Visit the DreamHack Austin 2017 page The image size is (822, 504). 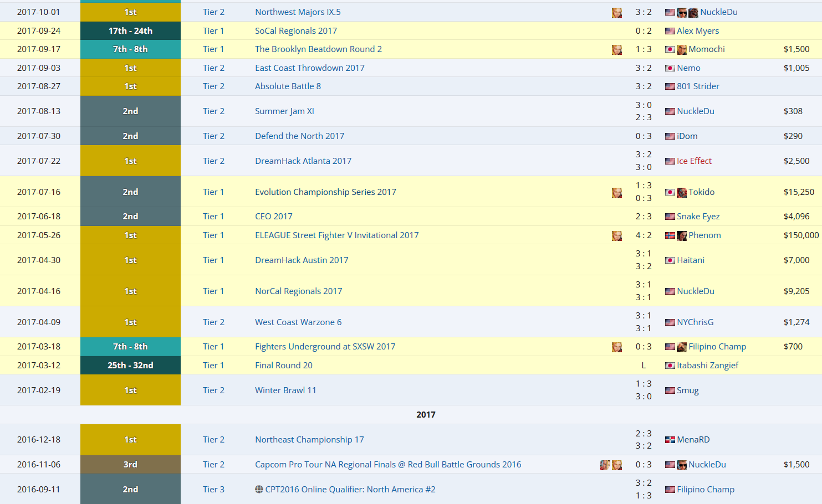302,260
